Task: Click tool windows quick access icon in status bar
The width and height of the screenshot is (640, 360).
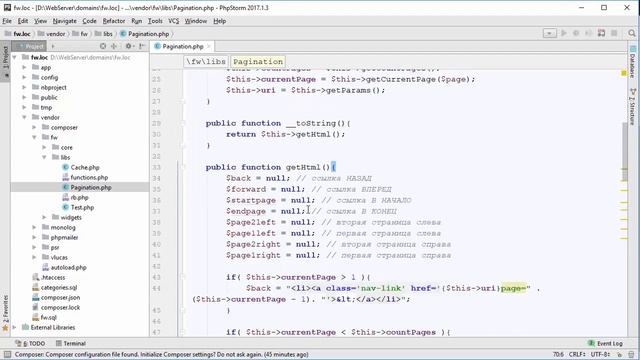Action: [x=7, y=354]
